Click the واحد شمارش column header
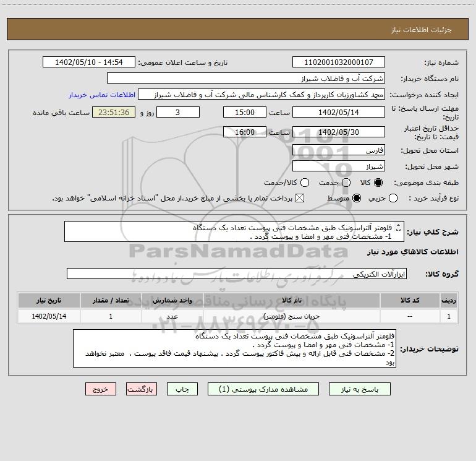Image resolution: width=476 pixels, height=461 pixels. coord(172,300)
